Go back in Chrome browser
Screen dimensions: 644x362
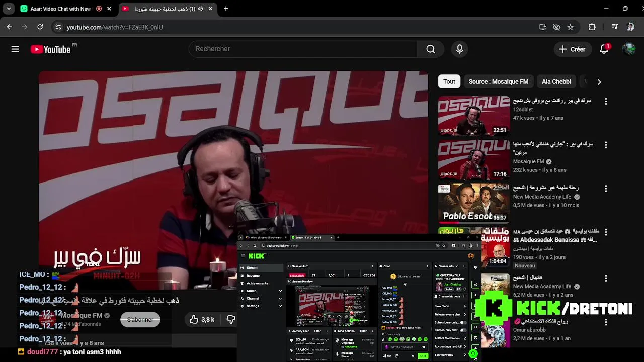click(9, 27)
